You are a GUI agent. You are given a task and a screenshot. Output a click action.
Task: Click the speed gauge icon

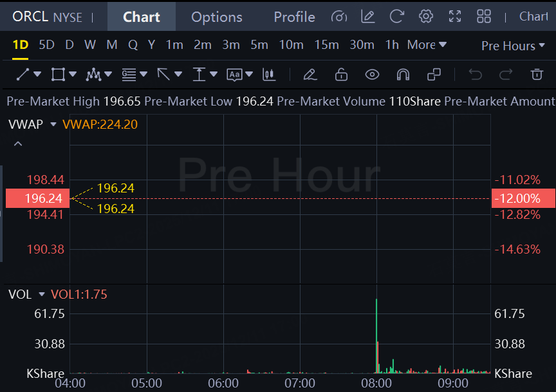(339, 17)
